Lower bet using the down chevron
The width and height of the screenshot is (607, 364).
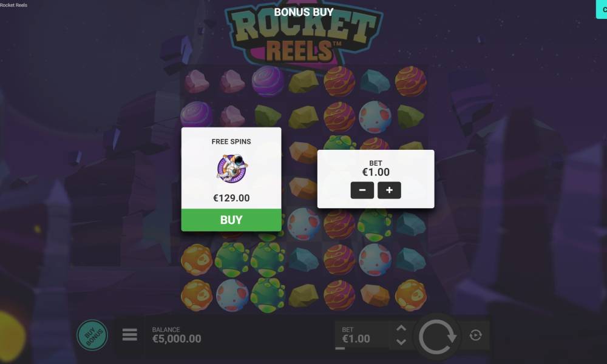pyautogui.click(x=401, y=342)
